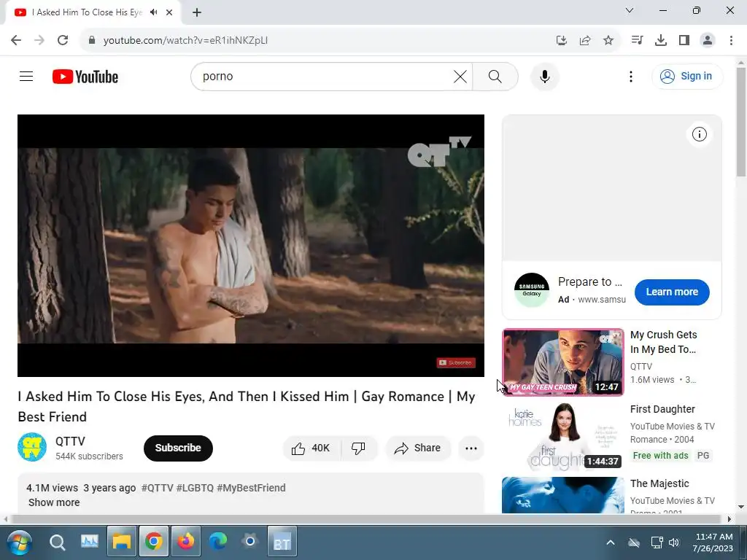Reload the page

tap(63, 40)
